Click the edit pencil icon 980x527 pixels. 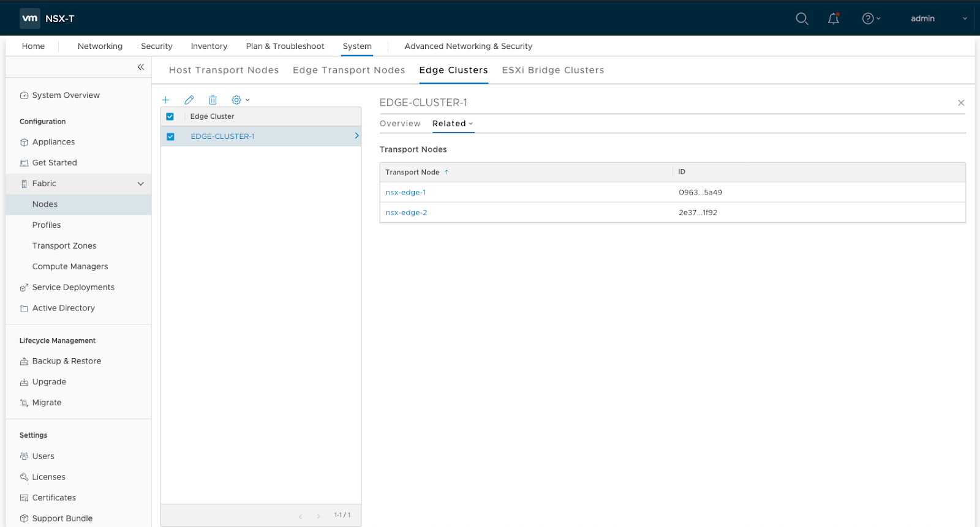coord(189,100)
